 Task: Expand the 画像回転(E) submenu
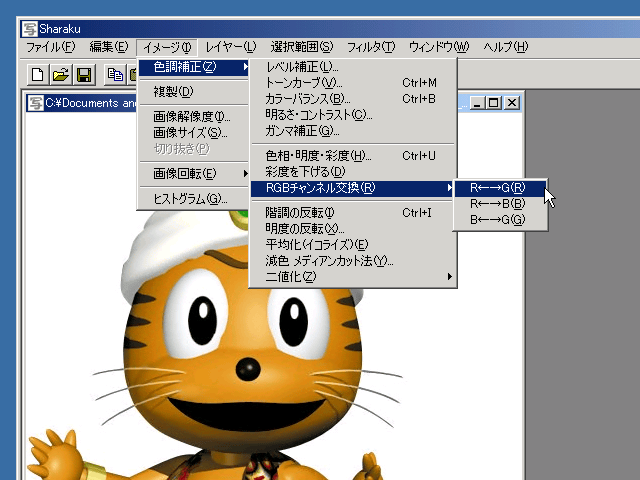pos(193,174)
